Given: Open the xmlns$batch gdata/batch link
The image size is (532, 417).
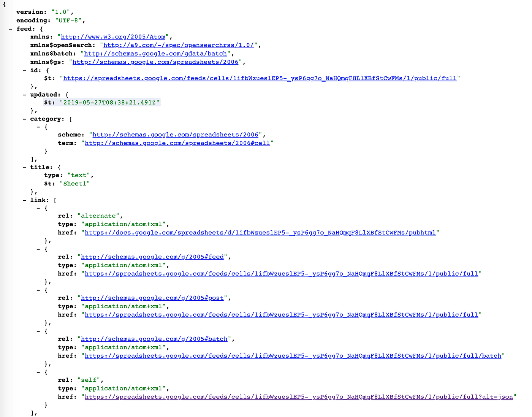Looking at the screenshot, I should click(155, 54).
